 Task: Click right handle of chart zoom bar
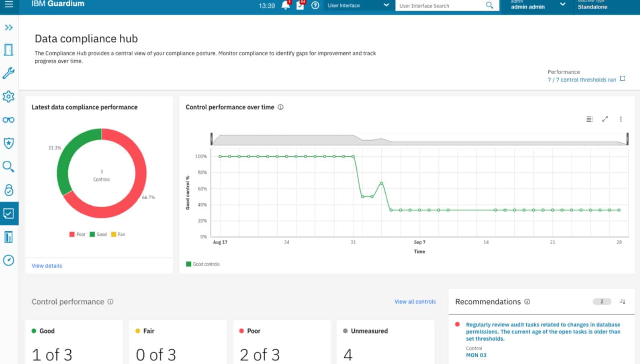(627, 139)
